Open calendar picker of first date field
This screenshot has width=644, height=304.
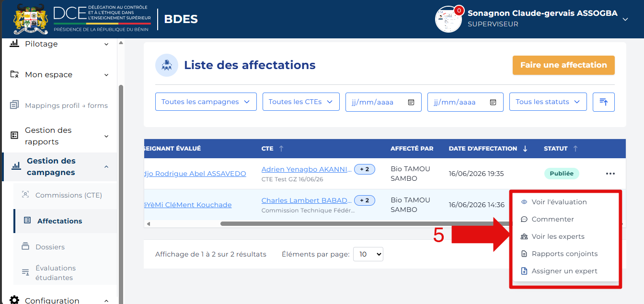[x=411, y=102]
